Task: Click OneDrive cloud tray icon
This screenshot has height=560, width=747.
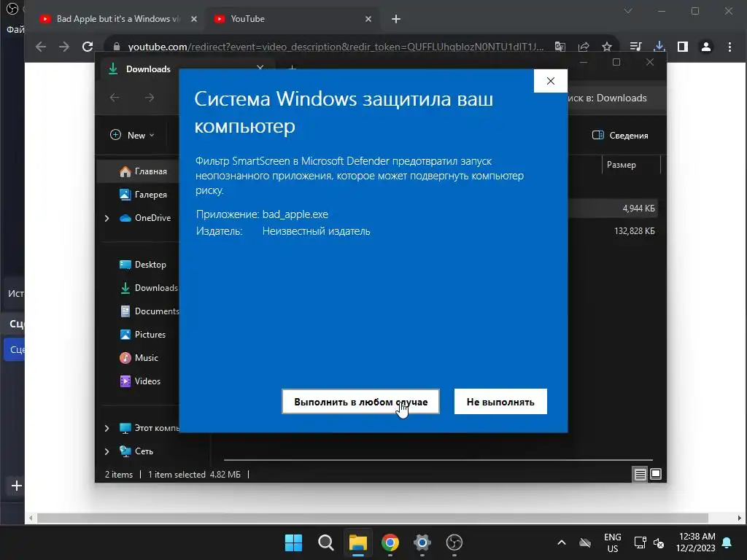Action: click(x=585, y=542)
